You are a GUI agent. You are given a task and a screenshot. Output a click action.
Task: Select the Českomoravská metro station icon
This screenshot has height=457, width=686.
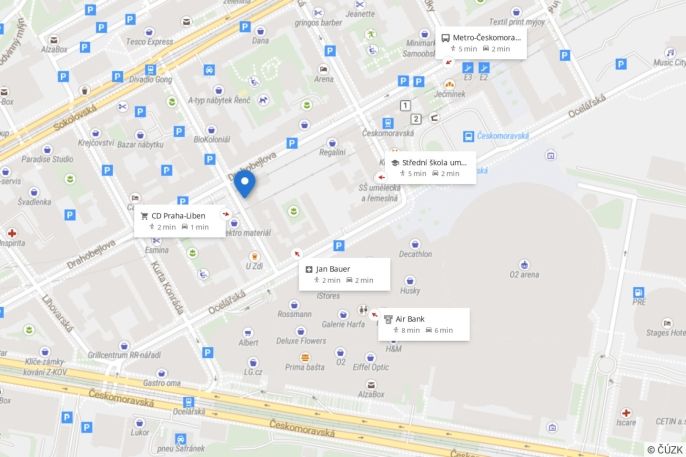point(468,136)
